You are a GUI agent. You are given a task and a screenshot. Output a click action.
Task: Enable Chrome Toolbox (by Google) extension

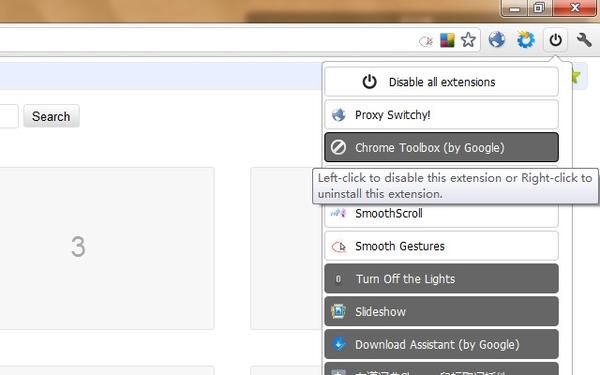coord(441,147)
